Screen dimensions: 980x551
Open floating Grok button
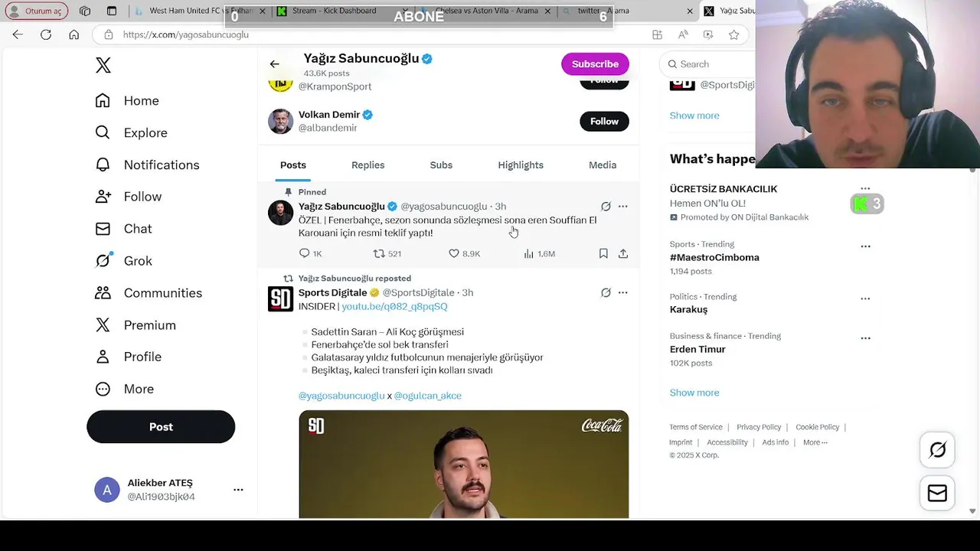coord(937,450)
